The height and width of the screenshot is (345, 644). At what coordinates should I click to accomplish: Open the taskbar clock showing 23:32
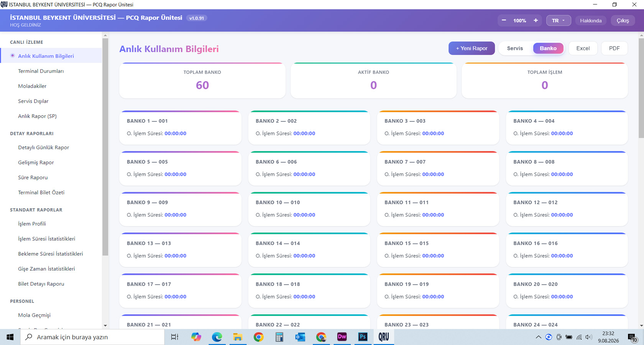pos(608,337)
